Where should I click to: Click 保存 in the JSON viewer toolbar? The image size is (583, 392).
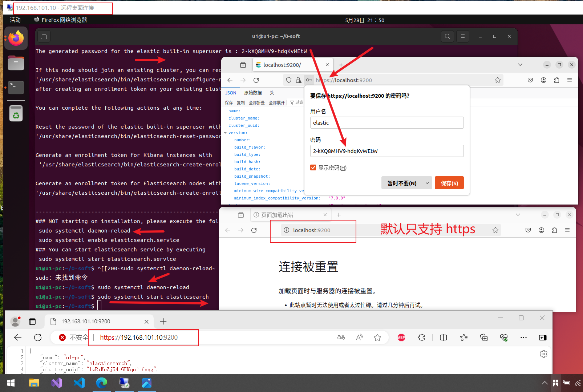(x=229, y=103)
